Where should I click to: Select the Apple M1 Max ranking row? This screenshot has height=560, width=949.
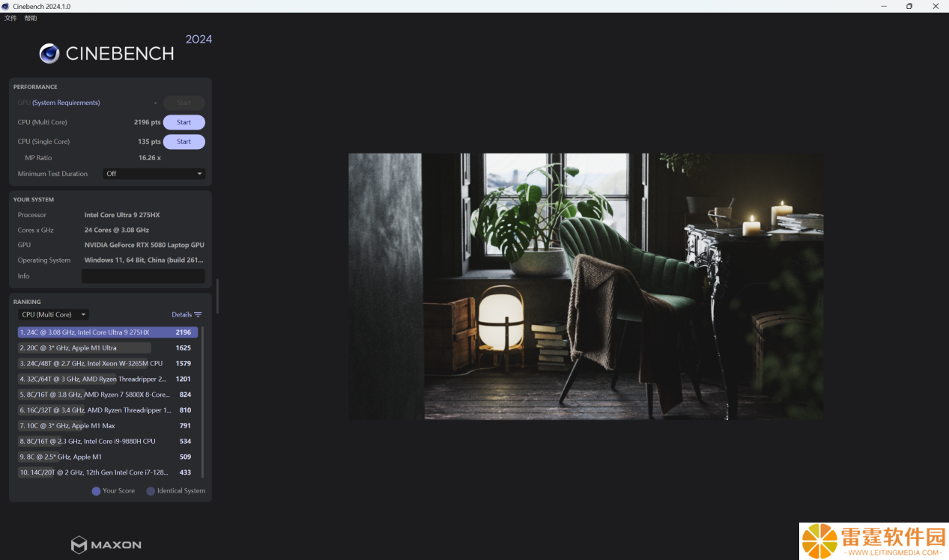[108, 426]
